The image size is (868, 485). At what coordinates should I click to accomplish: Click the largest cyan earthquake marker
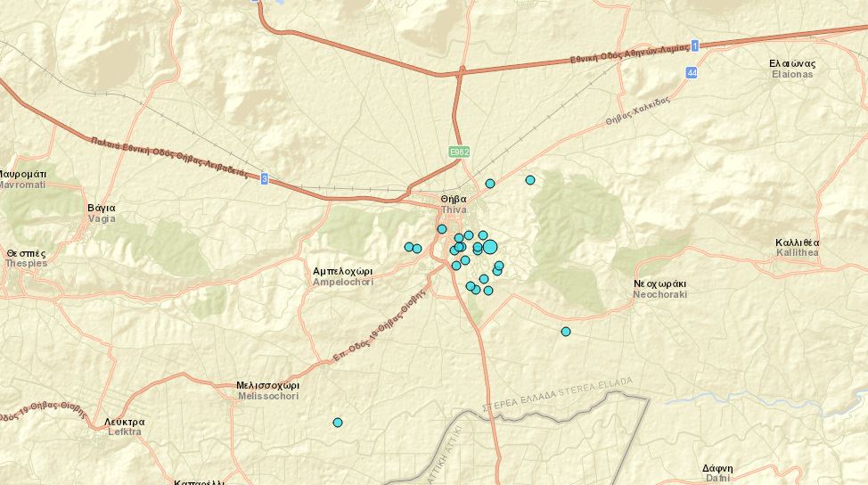(x=489, y=247)
